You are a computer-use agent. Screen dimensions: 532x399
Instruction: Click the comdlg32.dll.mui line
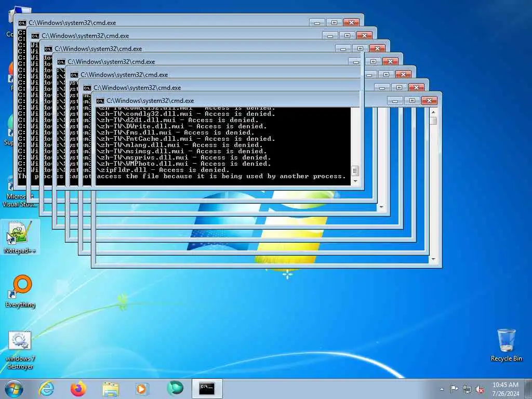pos(185,114)
